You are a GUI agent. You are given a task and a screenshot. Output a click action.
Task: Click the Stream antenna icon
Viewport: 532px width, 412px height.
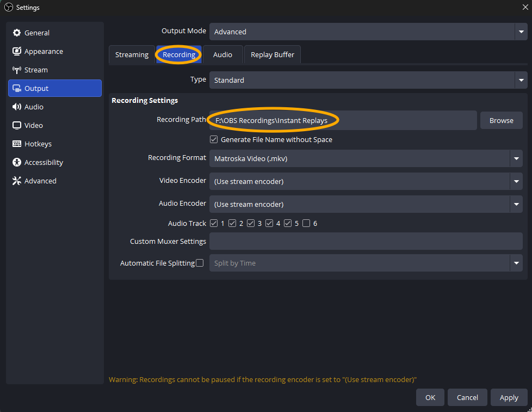coord(17,70)
